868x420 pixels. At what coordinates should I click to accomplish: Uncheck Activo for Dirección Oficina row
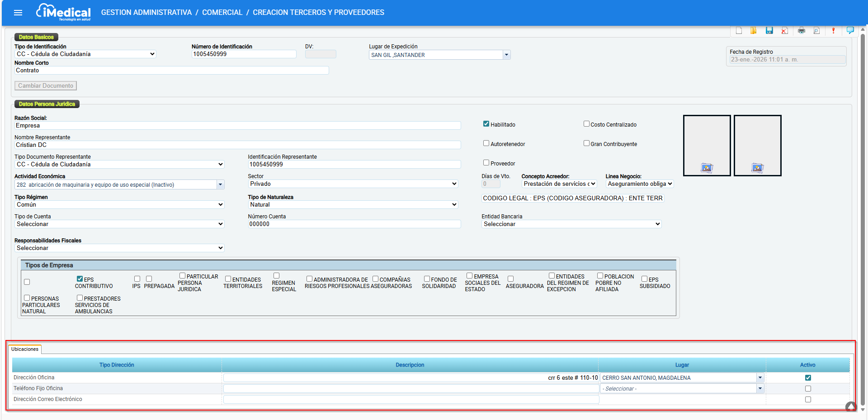[808, 378]
